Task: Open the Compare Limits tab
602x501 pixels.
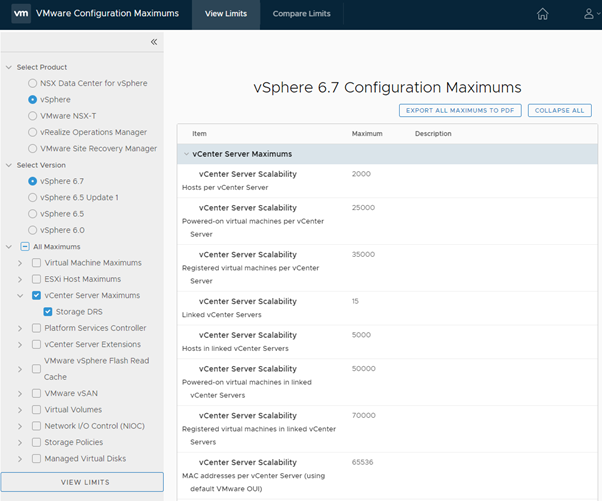Action: click(301, 14)
